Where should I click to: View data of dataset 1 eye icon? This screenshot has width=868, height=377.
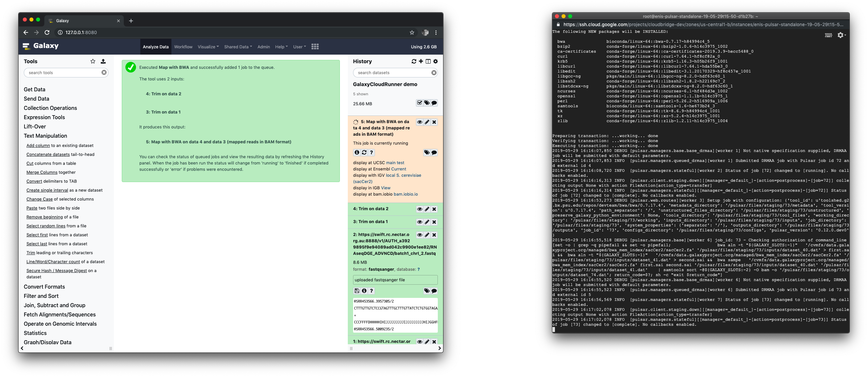click(x=420, y=342)
